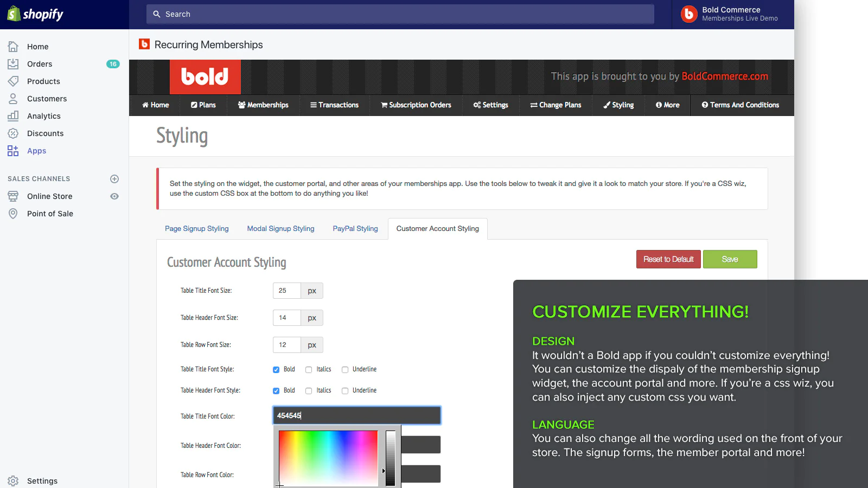
Task: Enable Italics for Table Title Font Style
Action: (x=309, y=370)
